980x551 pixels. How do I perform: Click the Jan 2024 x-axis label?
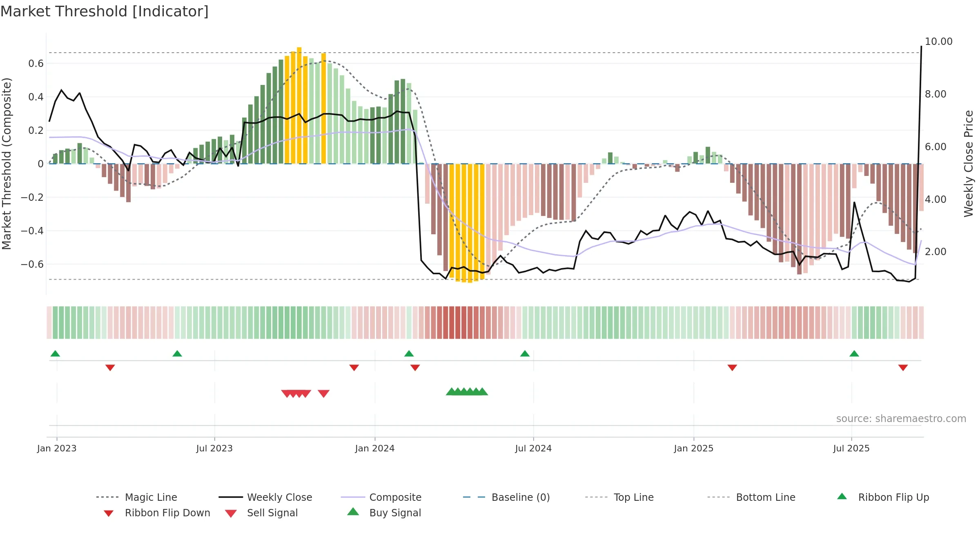375,448
